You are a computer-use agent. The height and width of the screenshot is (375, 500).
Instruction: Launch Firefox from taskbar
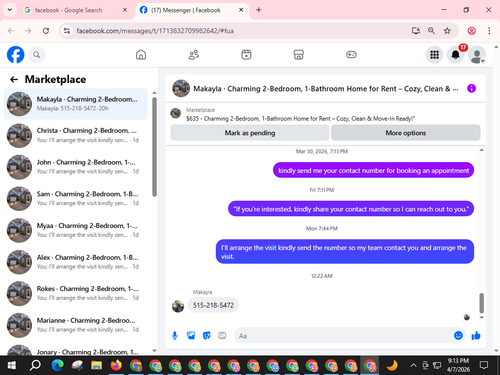point(116,366)
